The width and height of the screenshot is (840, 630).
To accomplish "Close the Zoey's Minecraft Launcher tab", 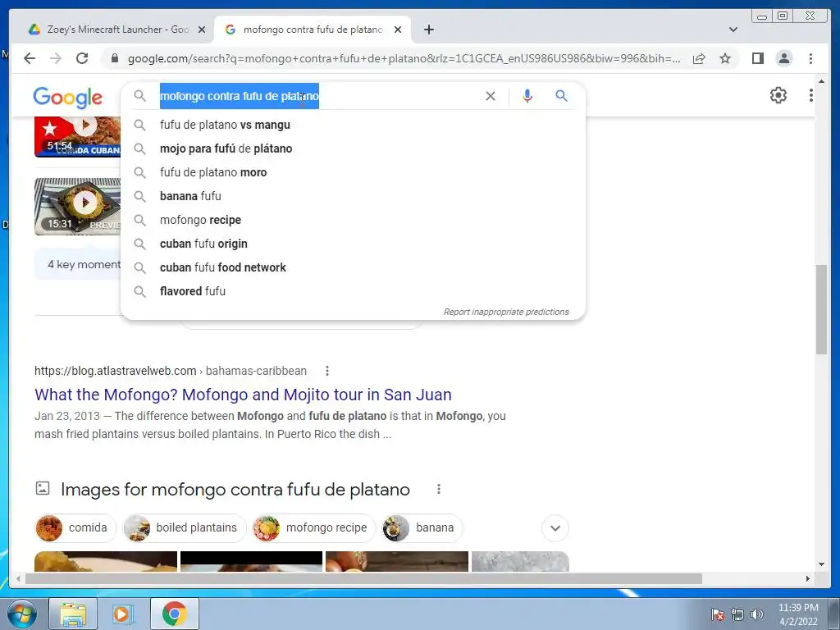I will 202,30.
